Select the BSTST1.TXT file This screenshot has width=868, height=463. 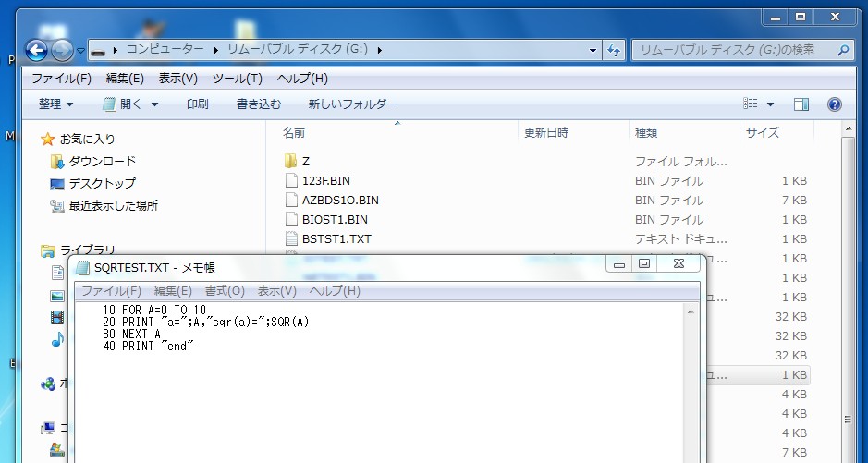point(336,238)
